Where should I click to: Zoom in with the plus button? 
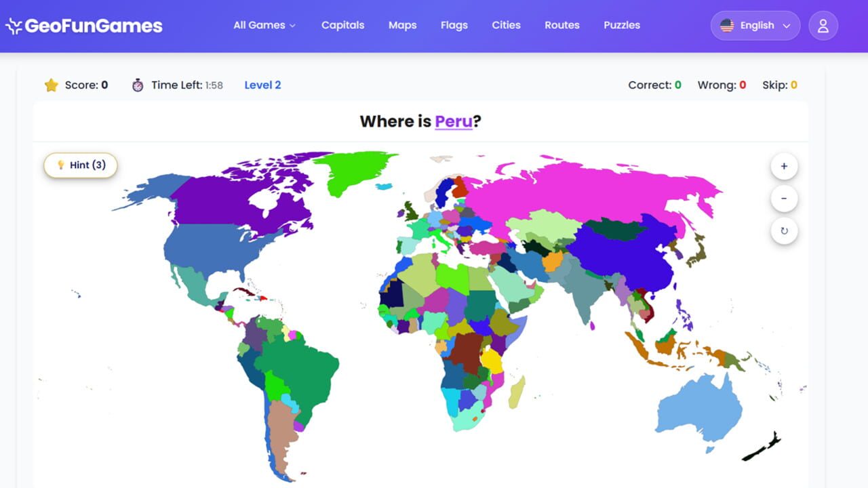click(784, 166)
